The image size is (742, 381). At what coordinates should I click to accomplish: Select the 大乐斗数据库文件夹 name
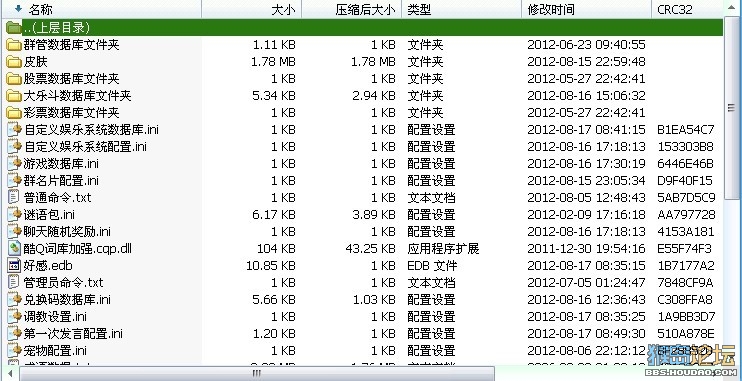click(x=77, y=96)
